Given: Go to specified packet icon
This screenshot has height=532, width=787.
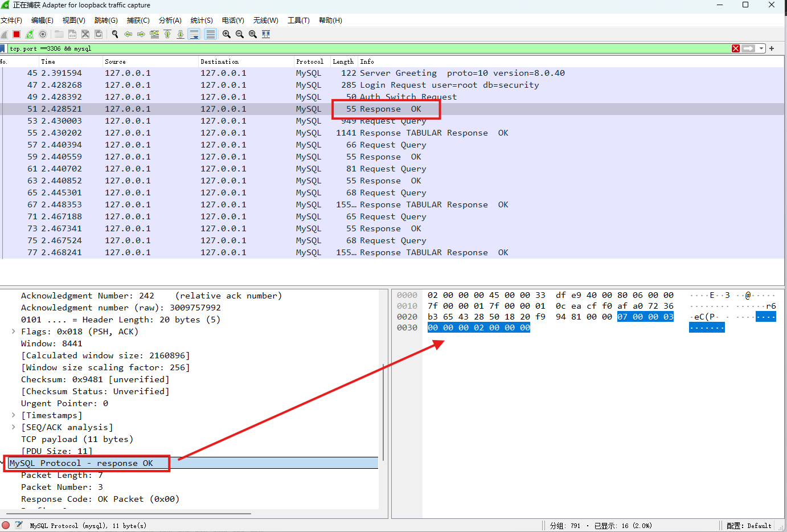Looking at the screenshot, I should pyautogui.click(x=154, y=34).
